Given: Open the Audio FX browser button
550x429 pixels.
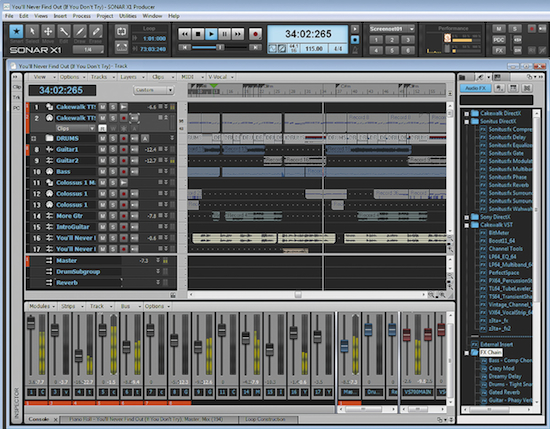Looking at the screenshot, I should pyautogui.click(x=475, y=88).
